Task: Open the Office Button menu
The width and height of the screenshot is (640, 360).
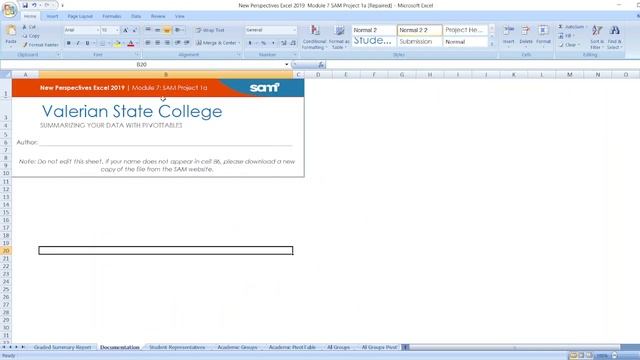Action: point(9,9)
